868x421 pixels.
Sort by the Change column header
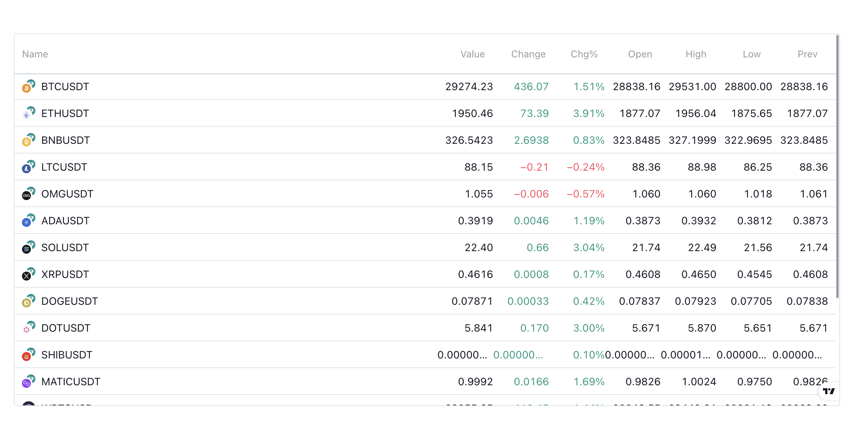528,54
